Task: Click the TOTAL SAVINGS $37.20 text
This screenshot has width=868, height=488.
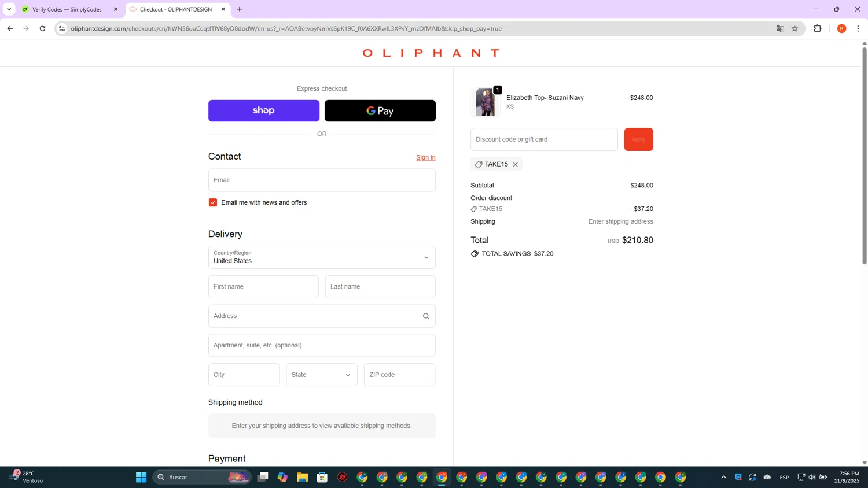Action: click(517, 254)
